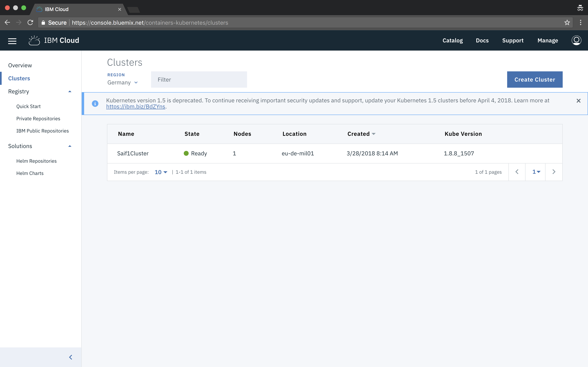588x367 pixels.
Task: Open the ibm.biz/BdZYns link
Action: tap(136, 107)
